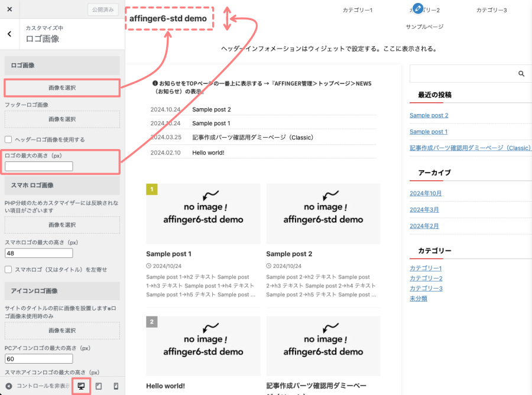The width and height of the screenshot is (532, 395).
Task: Enable ヘッダーロゴ画像を使用する checkbox
Action: [8, 140]
